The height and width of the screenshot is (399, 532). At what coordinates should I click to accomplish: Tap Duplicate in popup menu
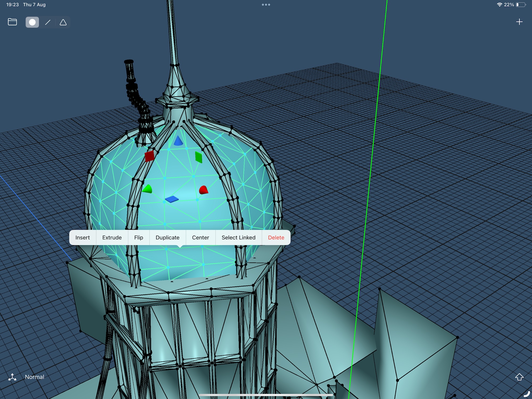pyautogui.click(x=167, y=237)
